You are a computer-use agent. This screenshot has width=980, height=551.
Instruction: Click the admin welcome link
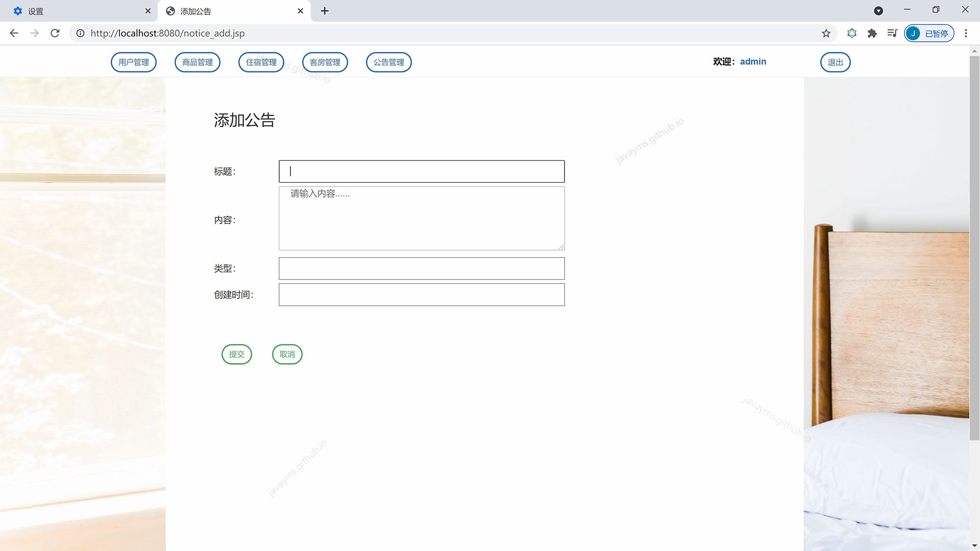(x=753, y=61)
